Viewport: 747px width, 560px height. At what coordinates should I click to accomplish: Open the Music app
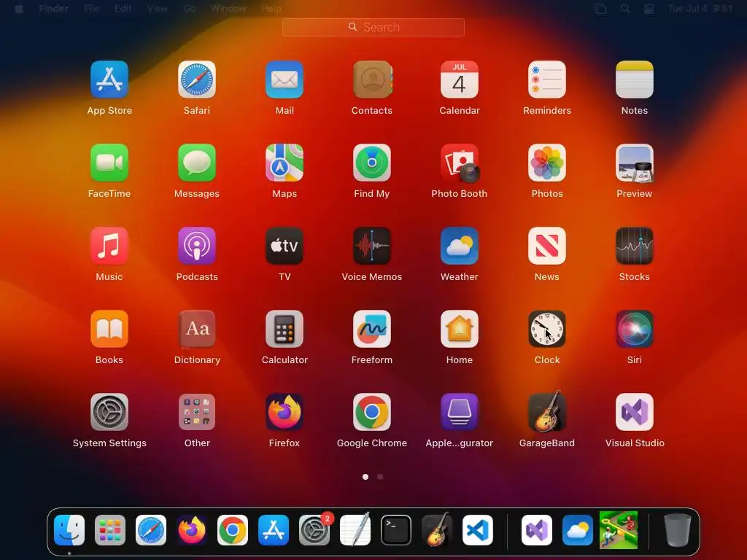[x=109, y=246]
